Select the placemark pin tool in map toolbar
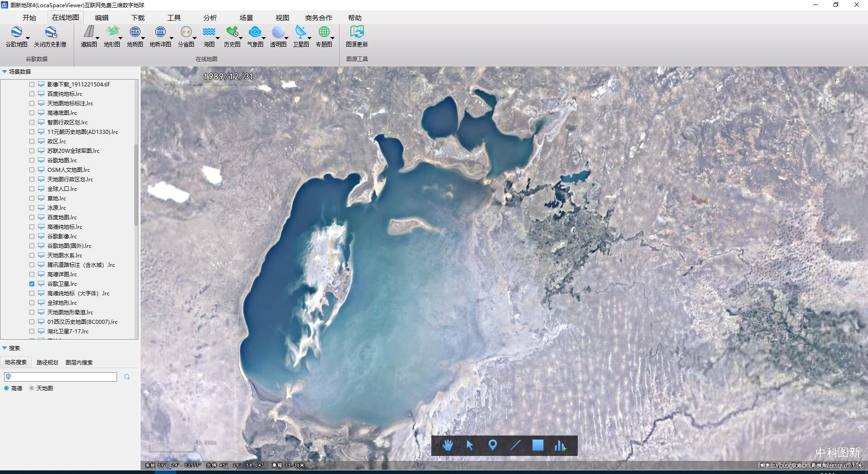The width and height of the screenshot is (868, 474). click(x=493, y=446)
